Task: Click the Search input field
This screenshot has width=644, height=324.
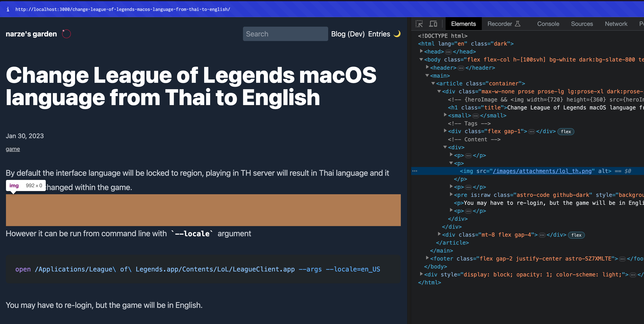Action: [x=285, y=34]
